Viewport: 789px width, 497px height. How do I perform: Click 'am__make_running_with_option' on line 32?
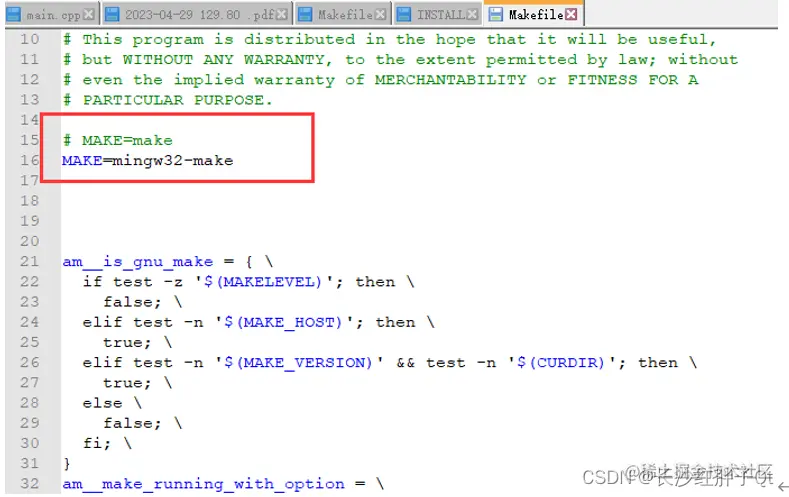click(x=203, y=484)
